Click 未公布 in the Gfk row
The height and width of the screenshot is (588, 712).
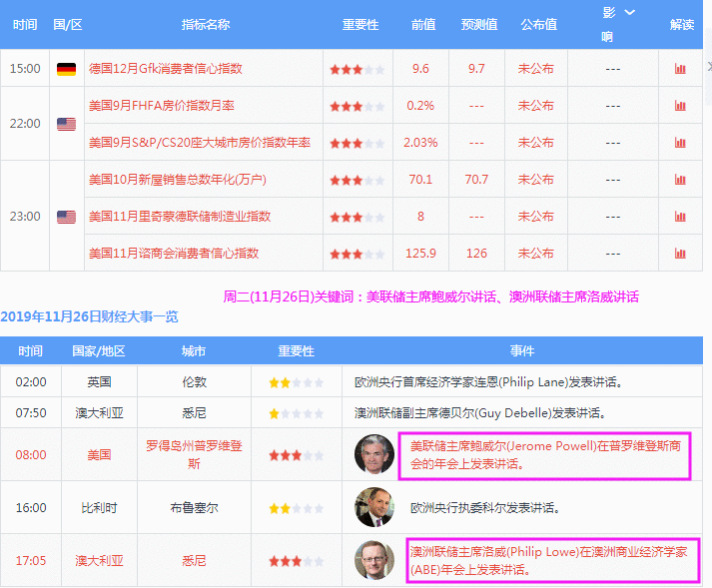click(x=536, y=69)
